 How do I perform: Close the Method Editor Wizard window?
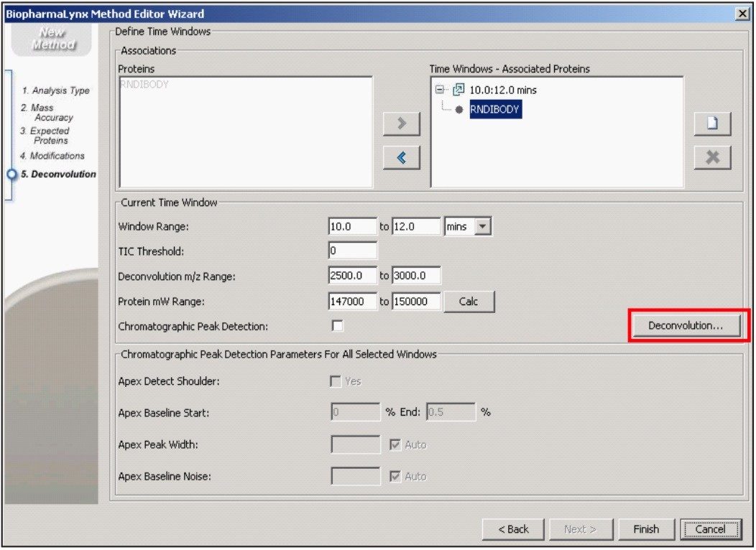(x=742, y=14)
